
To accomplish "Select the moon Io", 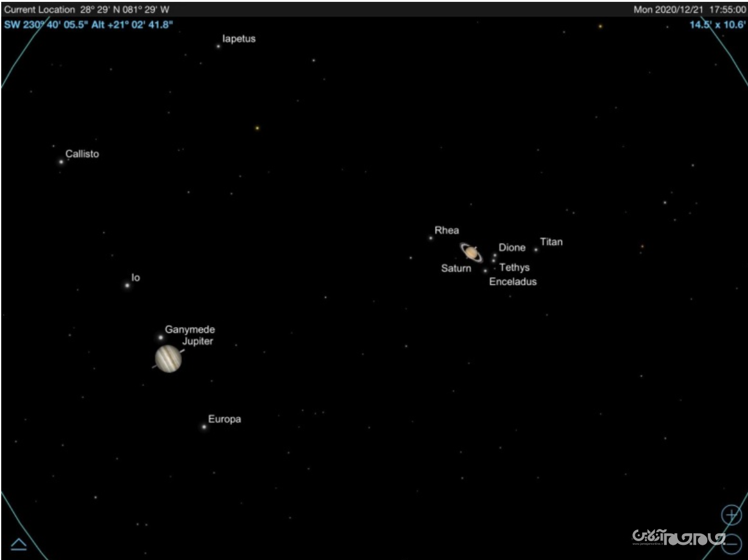I will pyautogui.click(x=127, y=285).
